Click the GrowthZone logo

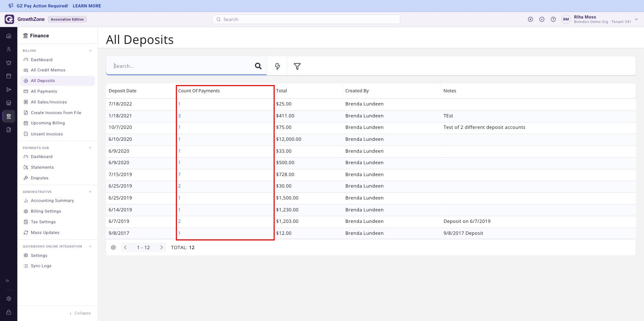9,19
